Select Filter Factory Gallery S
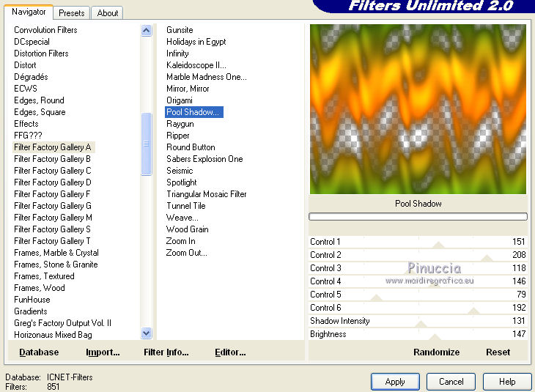Viewport: 535px width, 392px height. tap(52, 229)
